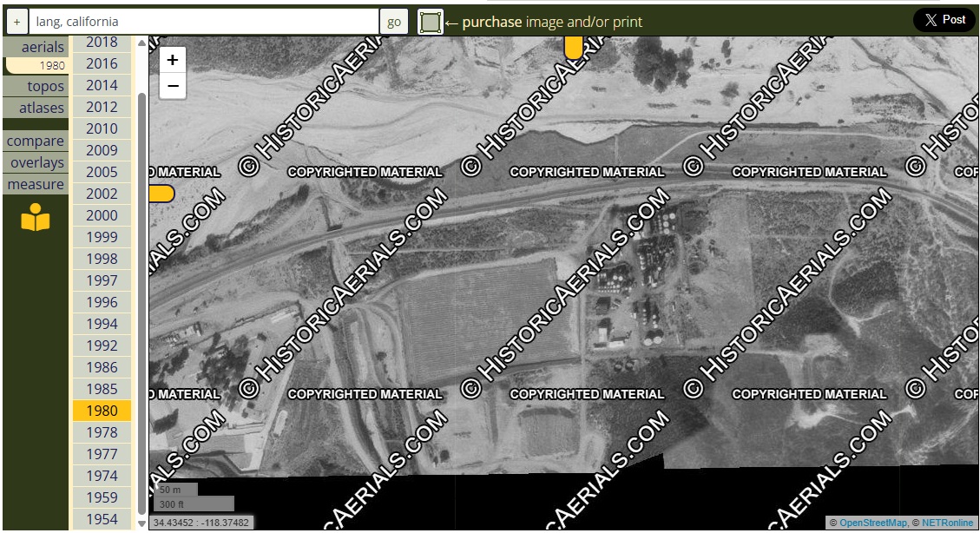Screen dimensions: 980x533
Task: Click the purchase image frame icon
Action: point(430,22)
